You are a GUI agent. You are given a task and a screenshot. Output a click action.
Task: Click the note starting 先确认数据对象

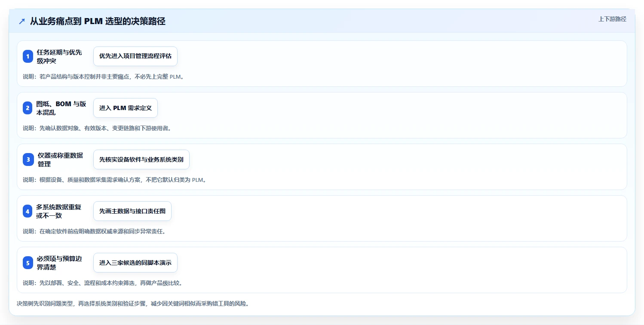(97, 128)
